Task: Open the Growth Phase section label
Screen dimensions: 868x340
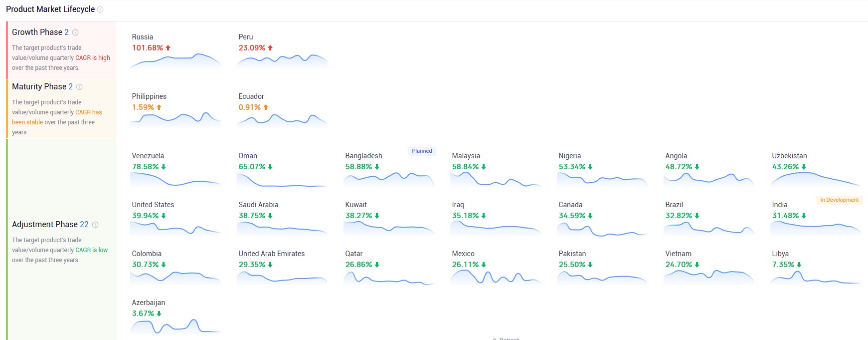Action: [37, 32]
